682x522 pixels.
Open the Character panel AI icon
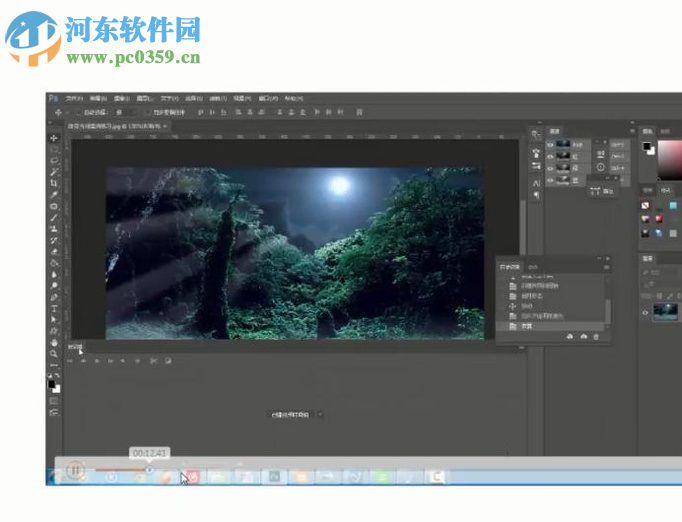(536, 183)
